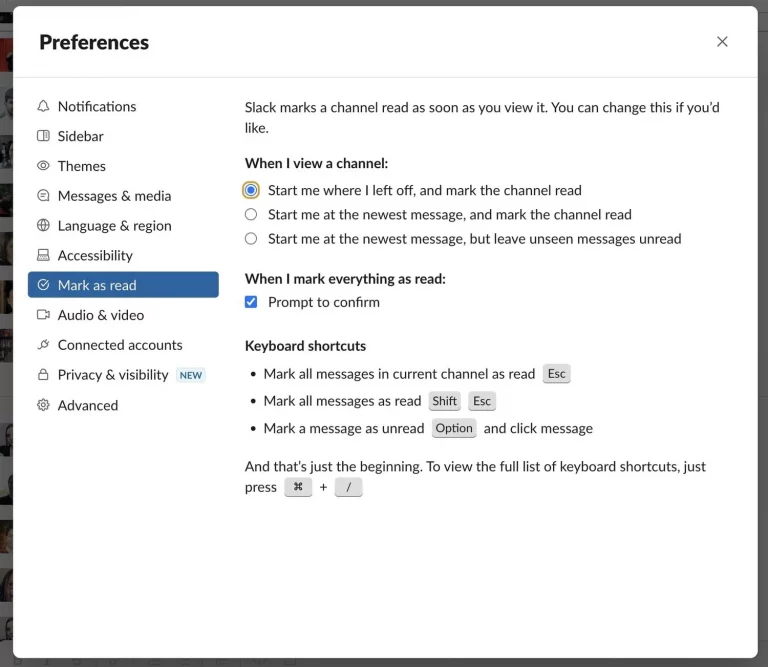Click the Accessibility monitor icon
The width and height of the screenshot is (768, 667).
click(43, 256)
